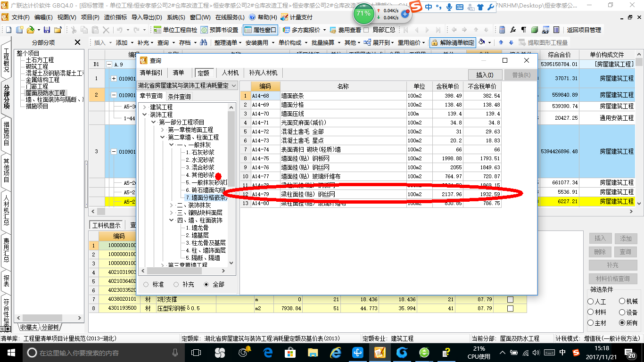644x362 pixels.
Task: Open the calculator icon in toolbar
Action: click(502, 30)
